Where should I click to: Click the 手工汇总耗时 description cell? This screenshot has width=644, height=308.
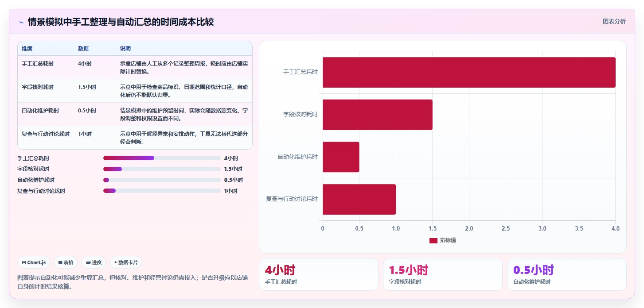coord(184,67)
